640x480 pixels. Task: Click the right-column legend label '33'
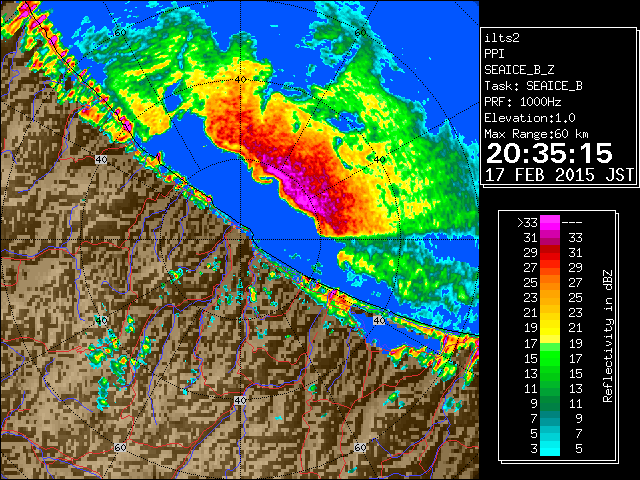click(576, 238)
